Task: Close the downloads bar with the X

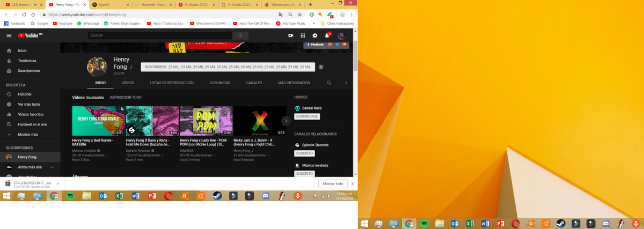Action: [353, 183]
